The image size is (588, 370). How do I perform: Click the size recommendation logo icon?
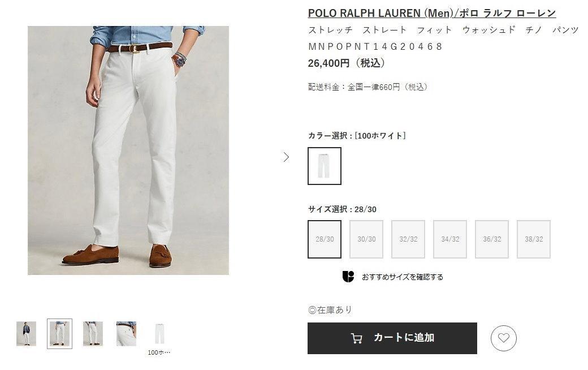click(348, 277)
